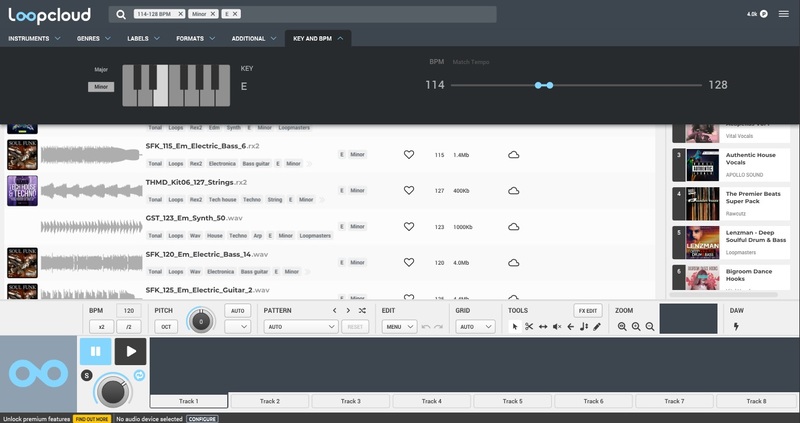The height and width of the screenshot is (423, 800).
Task: Click the FX EDIT button
Action: pyautogui.click(x=587, y=311)
